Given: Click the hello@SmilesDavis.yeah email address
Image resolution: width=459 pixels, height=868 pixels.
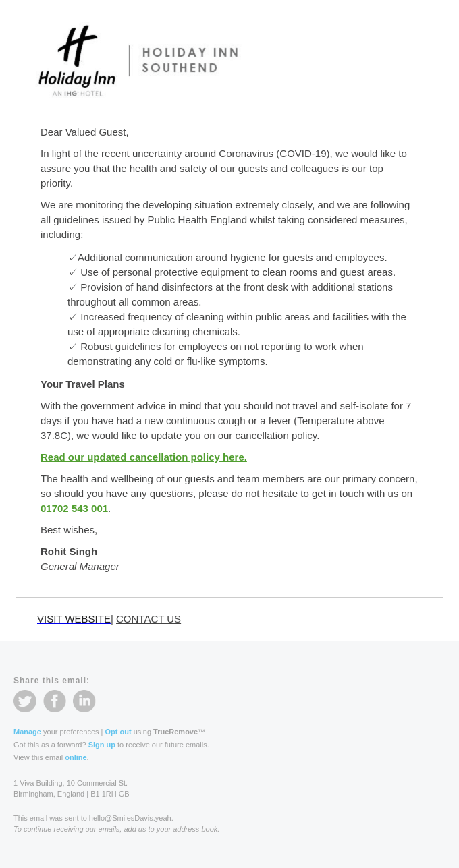Looking at the screenshot, I should pos(131,818).
